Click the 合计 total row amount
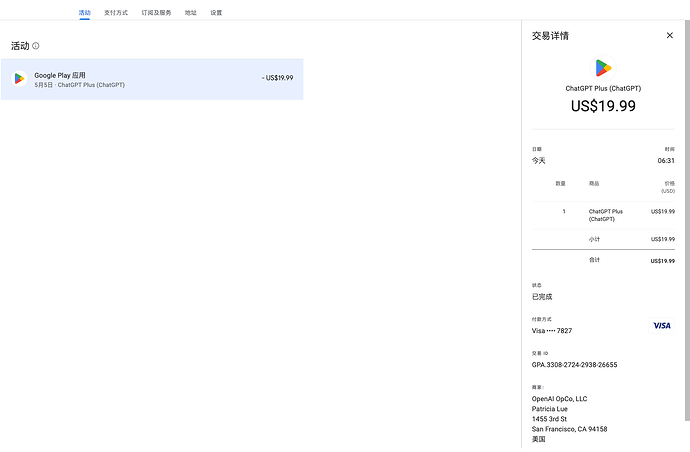Viewport: 690px width, 452px height. point(662,261)
